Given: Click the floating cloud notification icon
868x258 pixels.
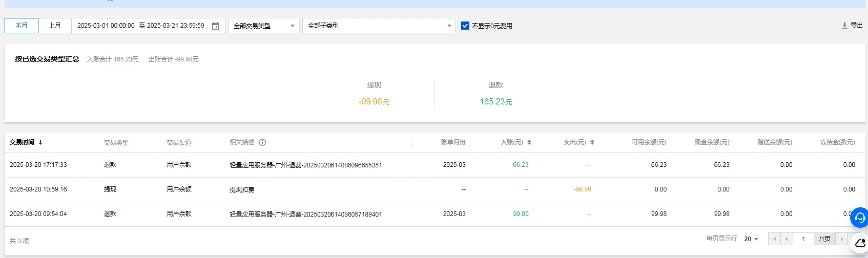Looking at the screenshot, I should pos(860,243).
